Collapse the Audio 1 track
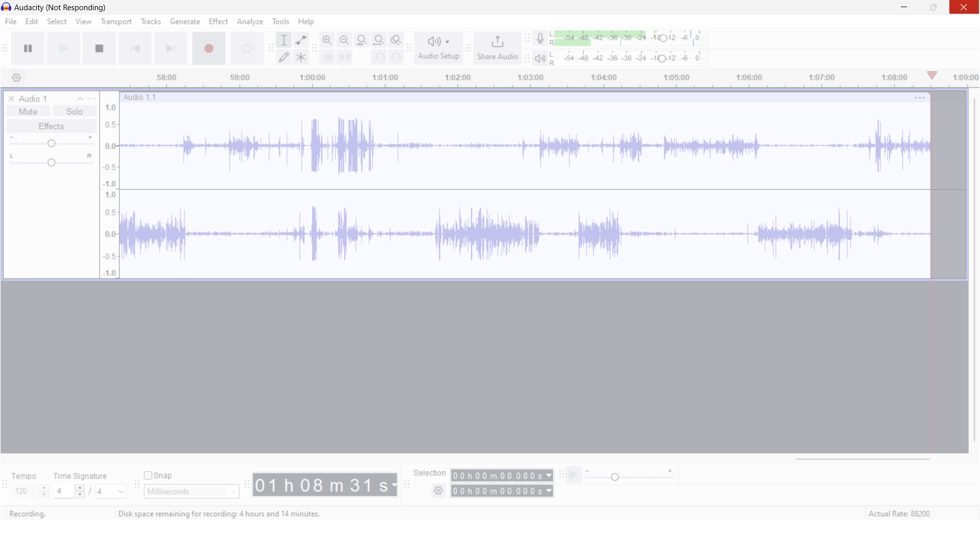This screenshot has width=980, height=551. point(80,99)
